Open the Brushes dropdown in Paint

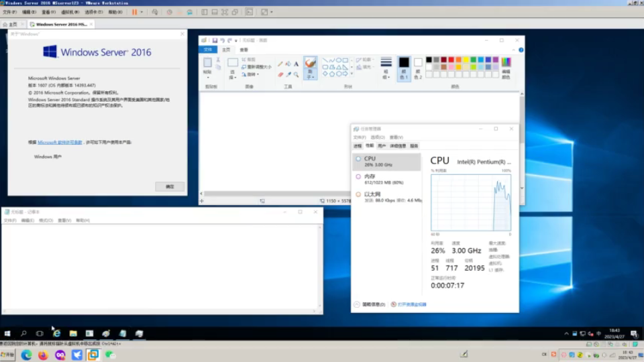click(310, 74)
